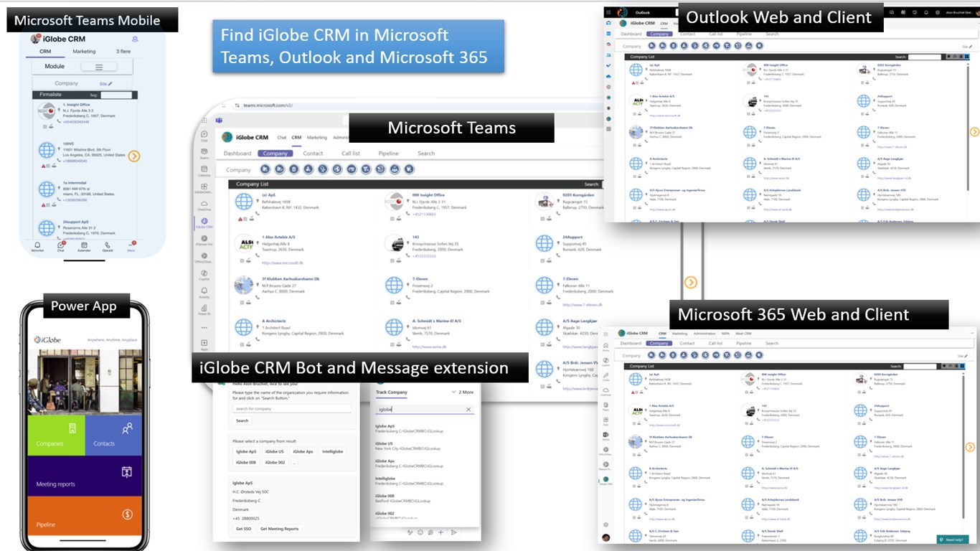Open '1 Also Actebis A/S' in Teams company list

point(278,237)
